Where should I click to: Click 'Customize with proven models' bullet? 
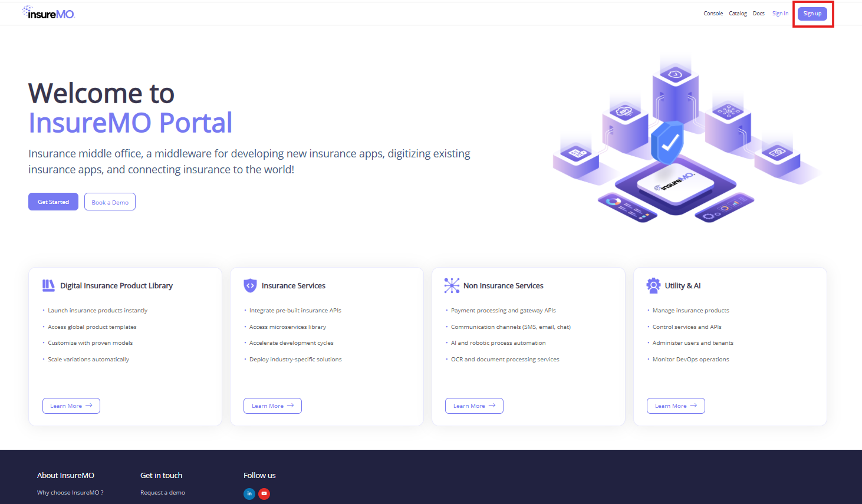[90, 343]
